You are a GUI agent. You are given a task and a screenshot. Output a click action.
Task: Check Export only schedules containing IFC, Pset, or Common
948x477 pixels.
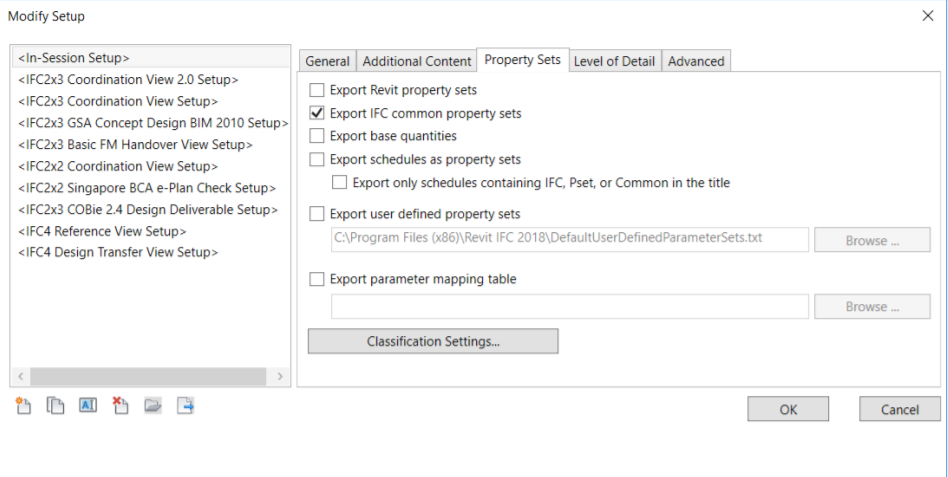(x=340, y=183)
